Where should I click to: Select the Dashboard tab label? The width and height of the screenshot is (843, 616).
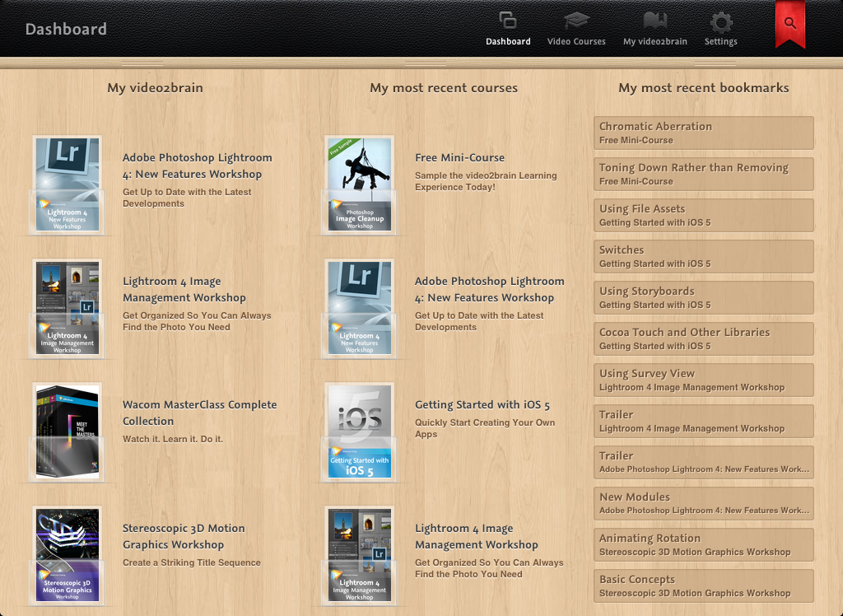(x=508, y=41)
